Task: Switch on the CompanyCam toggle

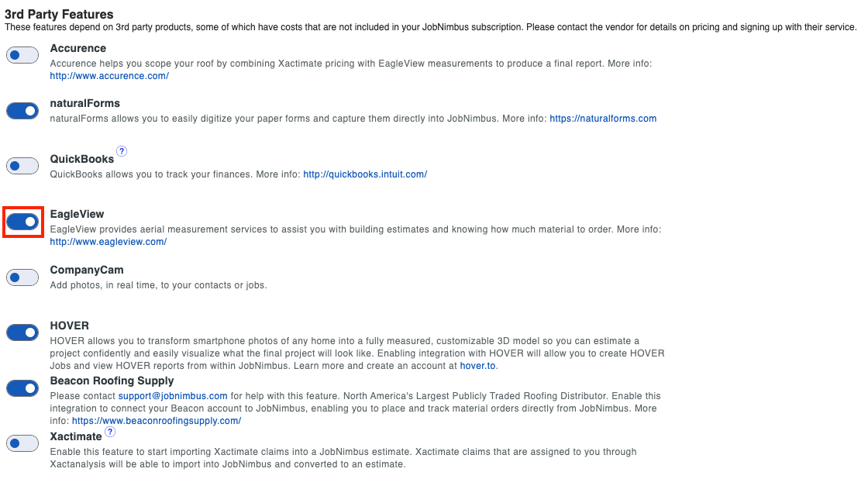Action: point(22,277)
